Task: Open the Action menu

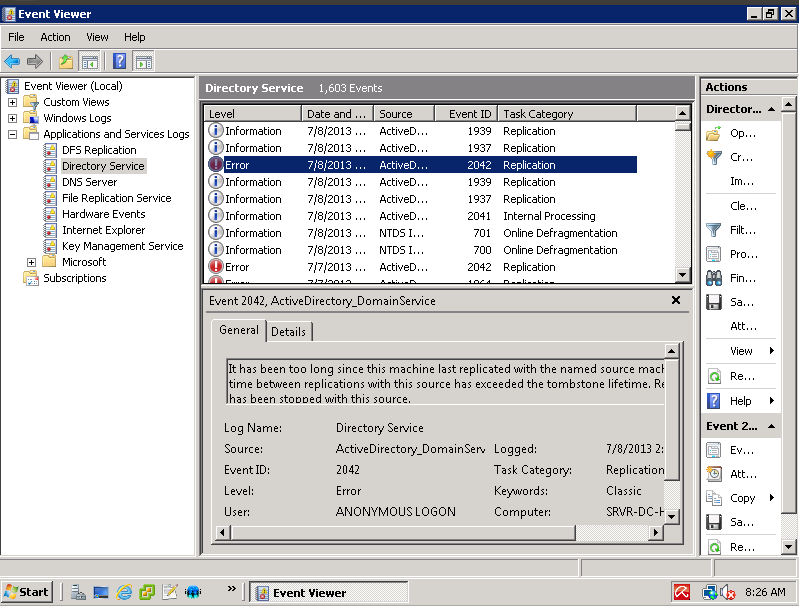Action: pyautogui.click(x=55, y=37)
